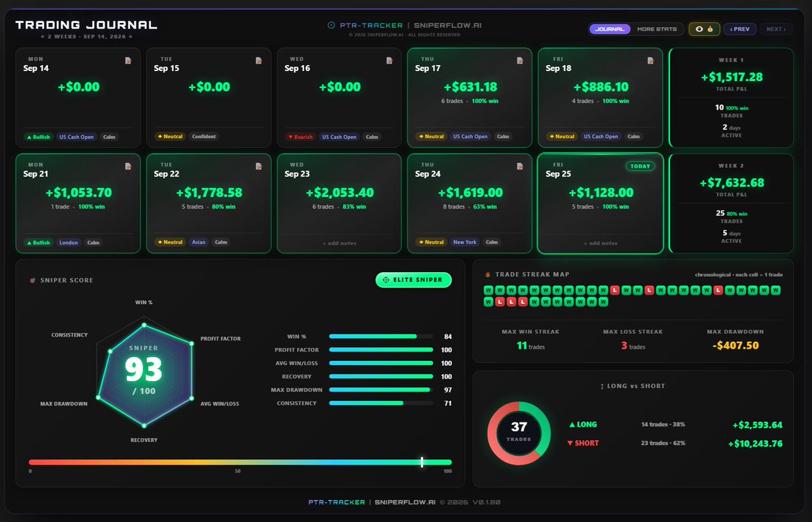812x522 pixels.
Task: Select the Neutral tag on Sep 17
Action: pos(431,137)
